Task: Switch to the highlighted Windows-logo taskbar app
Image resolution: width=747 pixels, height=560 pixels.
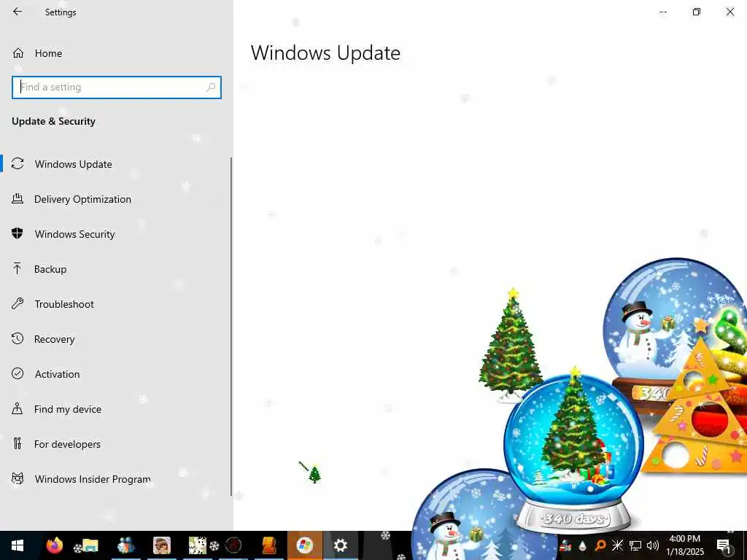Action: coord(305,545)
